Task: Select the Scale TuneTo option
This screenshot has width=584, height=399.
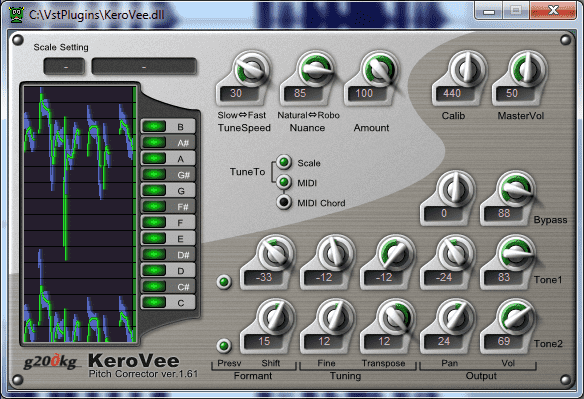Action: [284, 162]
